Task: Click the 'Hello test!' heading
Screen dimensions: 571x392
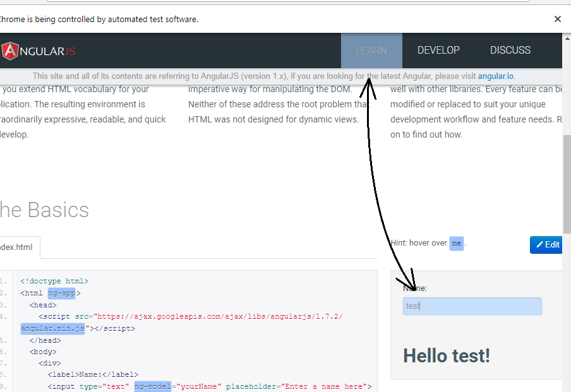Action: point(447,355)
